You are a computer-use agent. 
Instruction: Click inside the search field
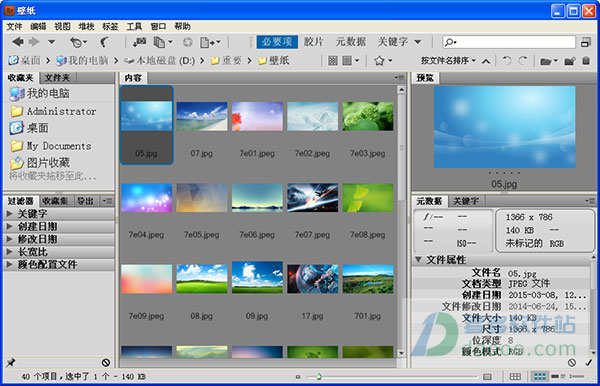click(509, 42)
